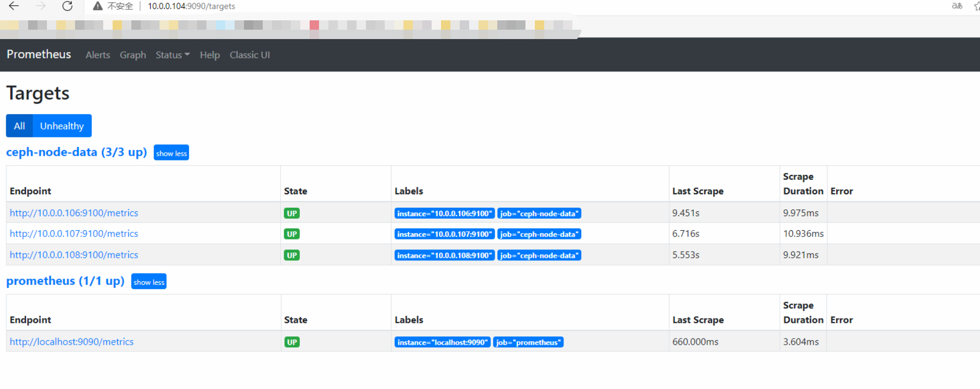Image resolution: width=980 pixels, height=389 pixels.
Task: Click job="ceph-node-data" label in 10.0.0.106 row
Action: click(539, 214)
